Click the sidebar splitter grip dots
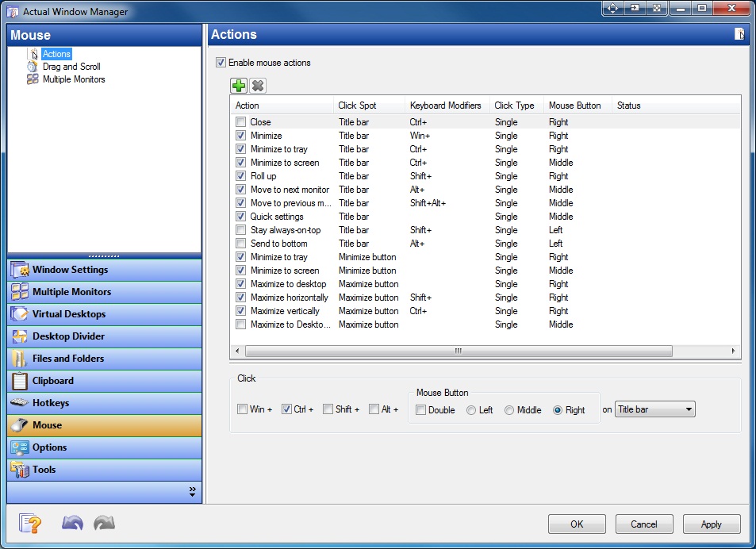 [x=104, y=256]
